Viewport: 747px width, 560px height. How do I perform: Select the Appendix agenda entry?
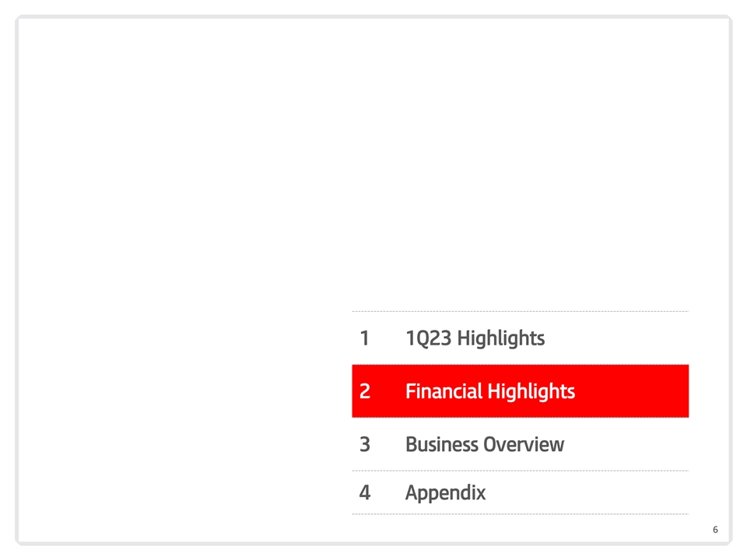[x=445, y=493]
